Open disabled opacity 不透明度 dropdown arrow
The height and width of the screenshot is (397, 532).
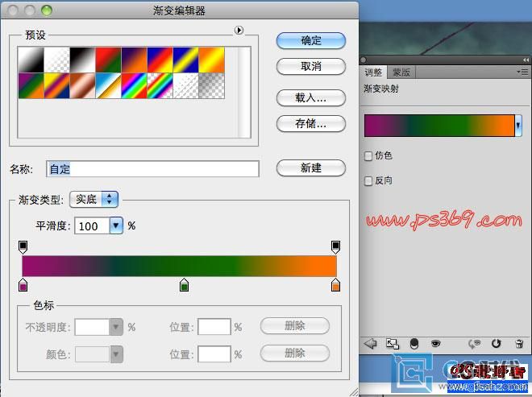pos(116,327)
